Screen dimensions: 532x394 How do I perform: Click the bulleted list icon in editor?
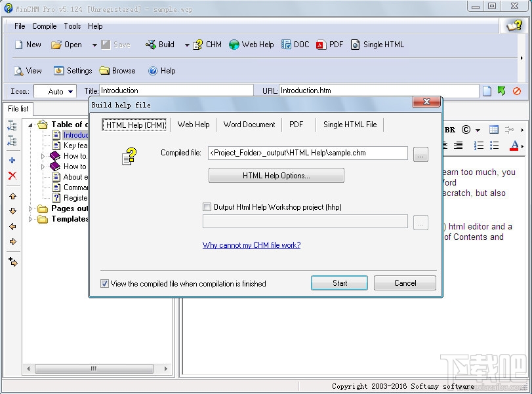tap(495, 146)
